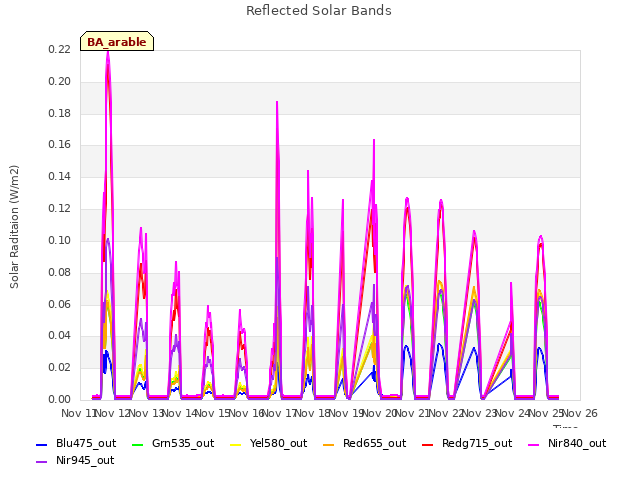Image resolution: width=640 pixels, height=480 pixels.
Task: Click the magenta peak near Nov 20
Action: tap(374, 140)
